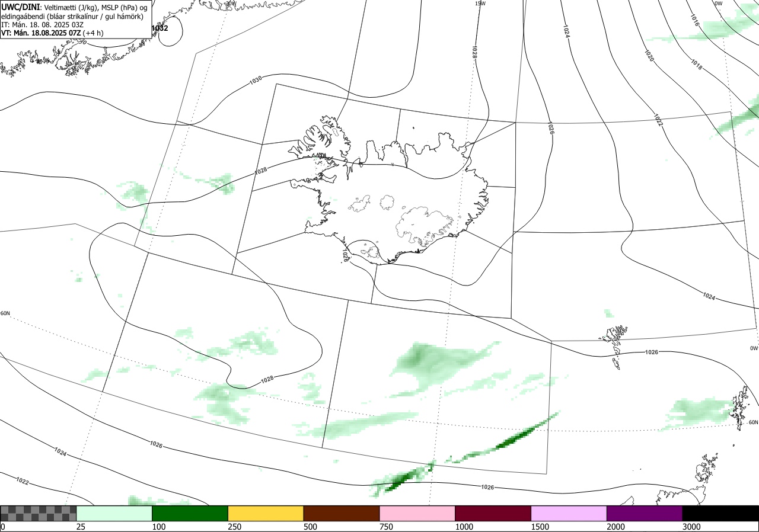Select the light green 25–100 legend swatch
Viewport: 759px width, 532px height.
[114, 513]
